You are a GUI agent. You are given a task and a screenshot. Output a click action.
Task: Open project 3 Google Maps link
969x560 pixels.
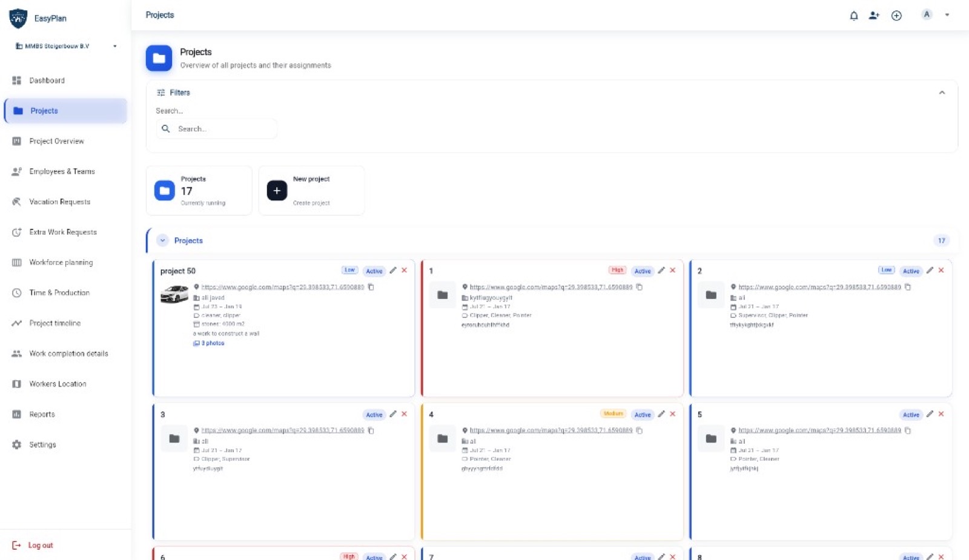point(283,430)
